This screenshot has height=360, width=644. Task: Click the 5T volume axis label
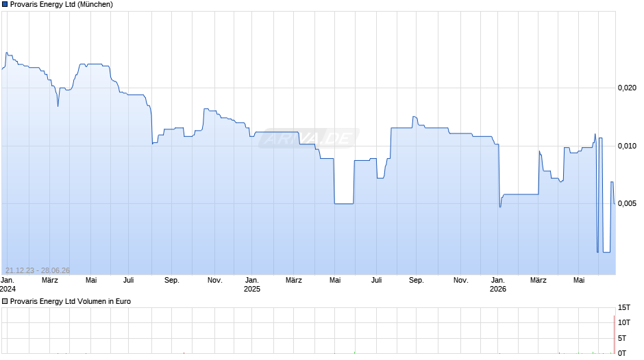coord(622,338)
